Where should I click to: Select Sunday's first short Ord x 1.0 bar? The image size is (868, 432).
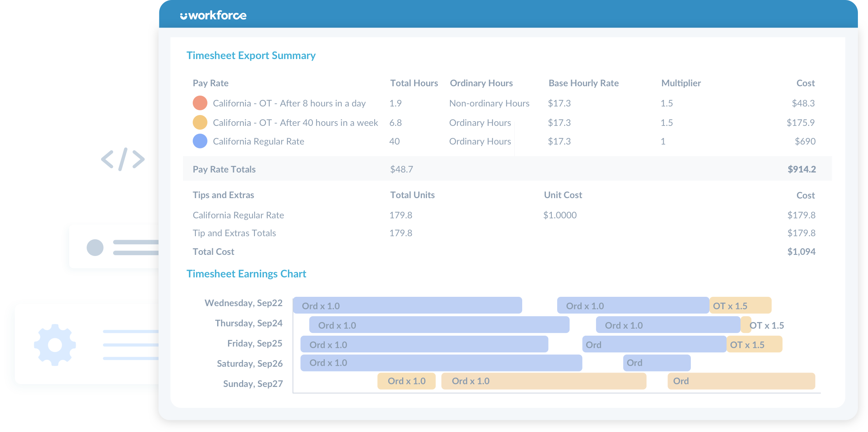[406, 381]
